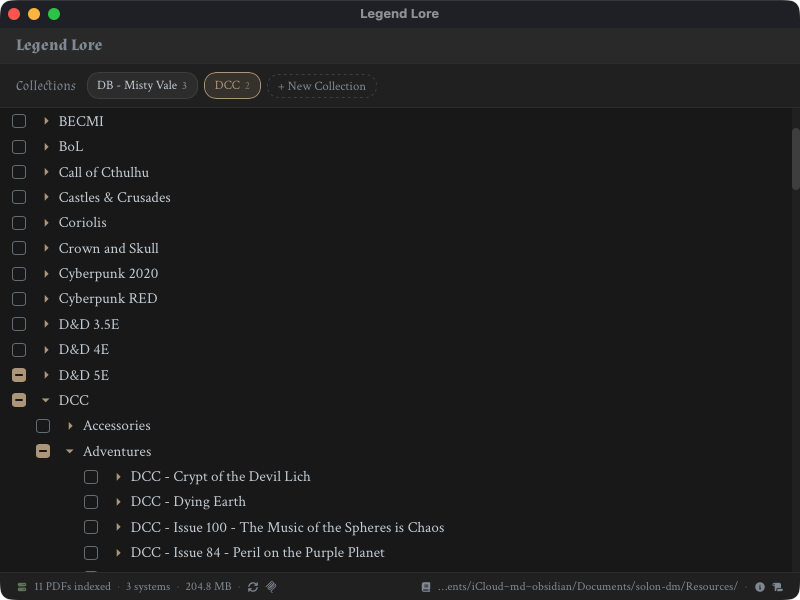Expand the Cyberpunk 2020 arrow
The height and width of the screenshot is (600, 800).
(46, 273)
